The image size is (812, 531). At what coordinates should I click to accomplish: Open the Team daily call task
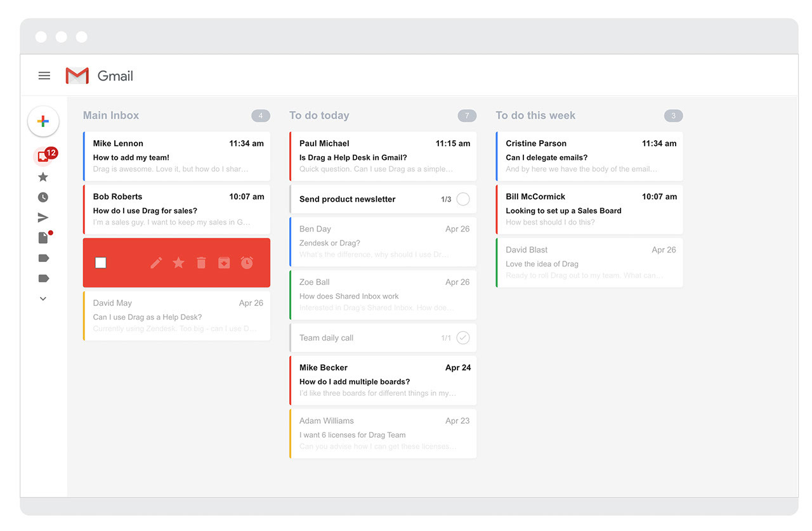coord(383,338)
